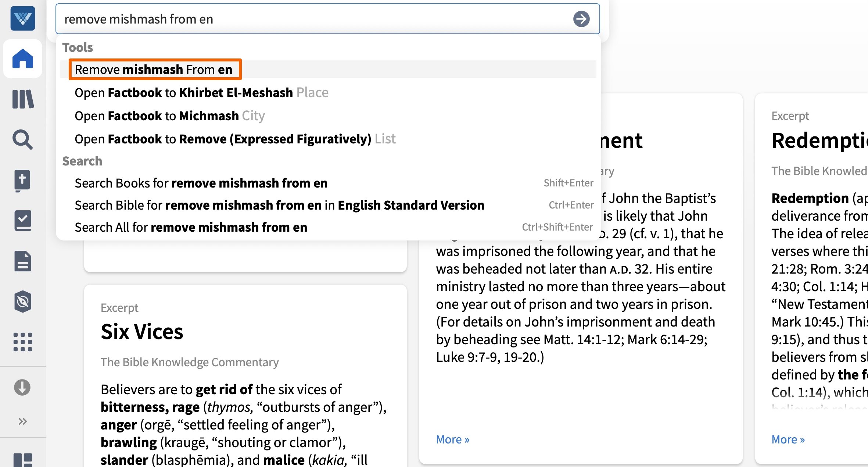The height and width of the screenshot is (467, 868).
Task: Click the command search input field
Action: [312, 19]
